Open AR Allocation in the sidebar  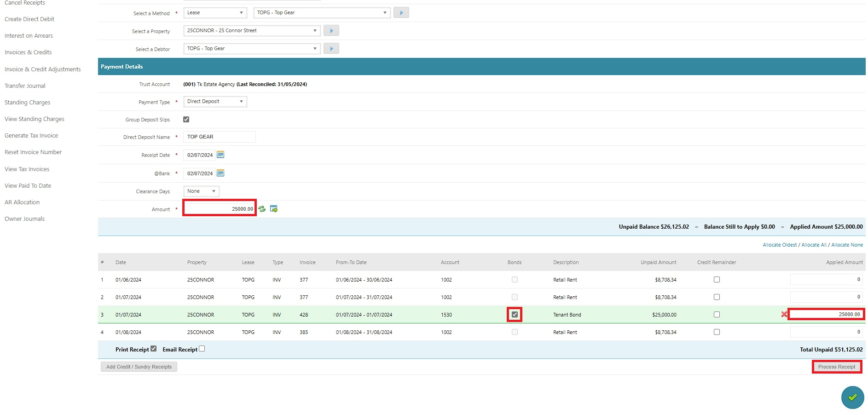[x=22, y=202]
